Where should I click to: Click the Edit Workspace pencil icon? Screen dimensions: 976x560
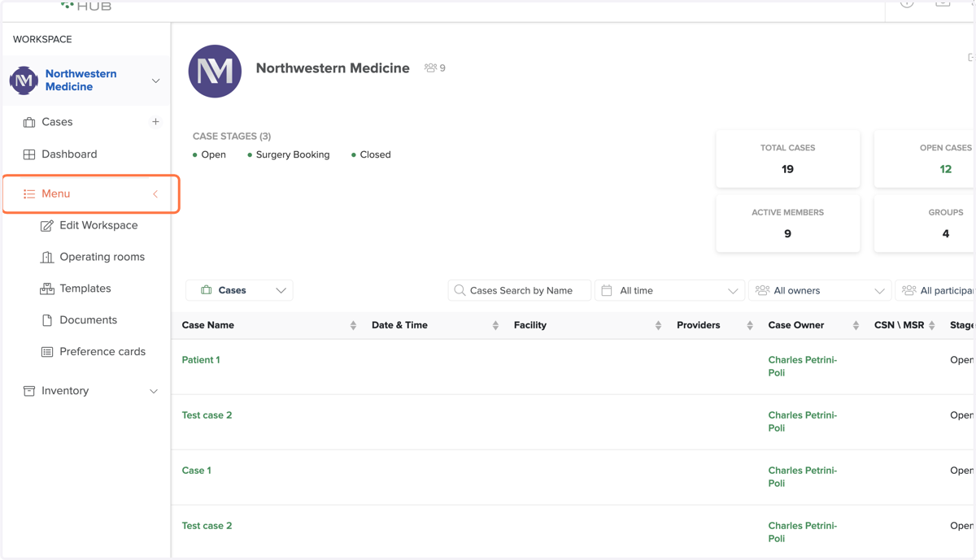[x=47, y=225]
